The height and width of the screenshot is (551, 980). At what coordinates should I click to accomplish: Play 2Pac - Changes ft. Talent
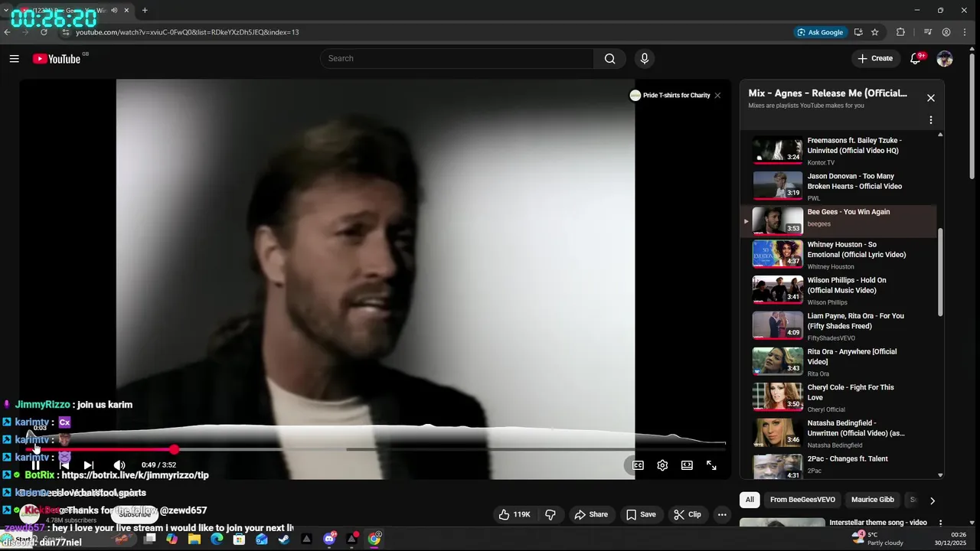pos(839,465)
